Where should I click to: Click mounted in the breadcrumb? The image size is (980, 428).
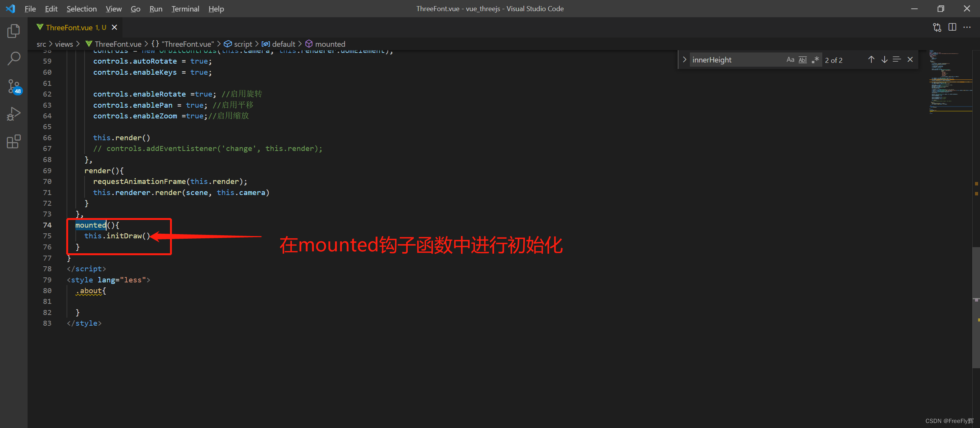[325, 44]
